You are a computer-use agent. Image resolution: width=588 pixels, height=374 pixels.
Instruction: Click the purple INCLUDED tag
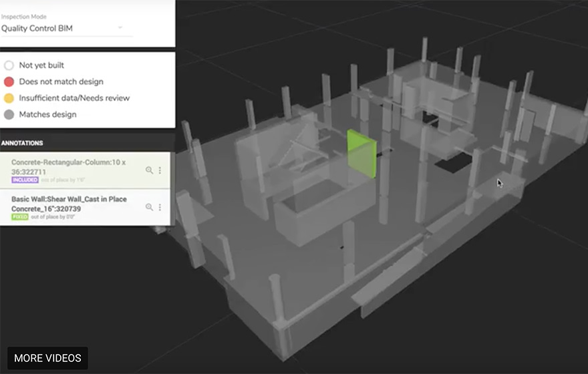[25, 180]
